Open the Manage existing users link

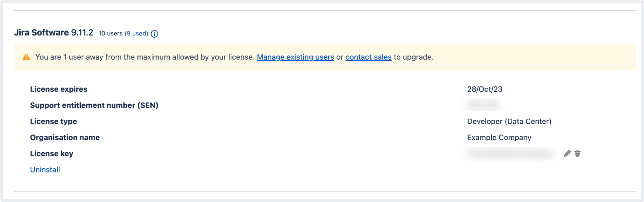click(x=295, y=57)
